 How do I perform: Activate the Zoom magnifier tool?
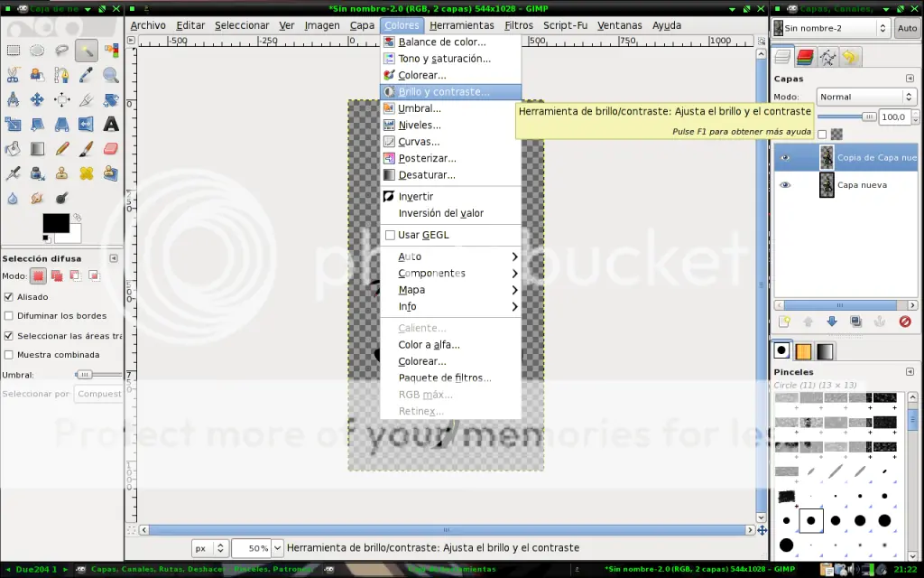111,75
